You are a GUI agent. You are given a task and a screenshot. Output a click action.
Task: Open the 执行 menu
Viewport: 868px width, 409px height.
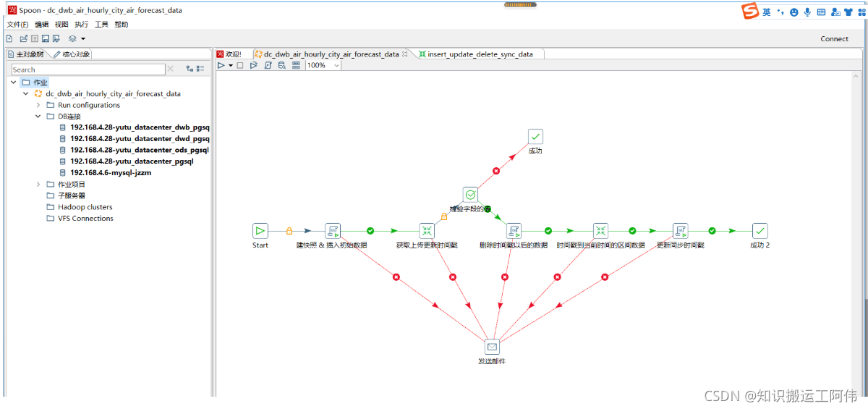pyautogui.click(x=81, y=25)
